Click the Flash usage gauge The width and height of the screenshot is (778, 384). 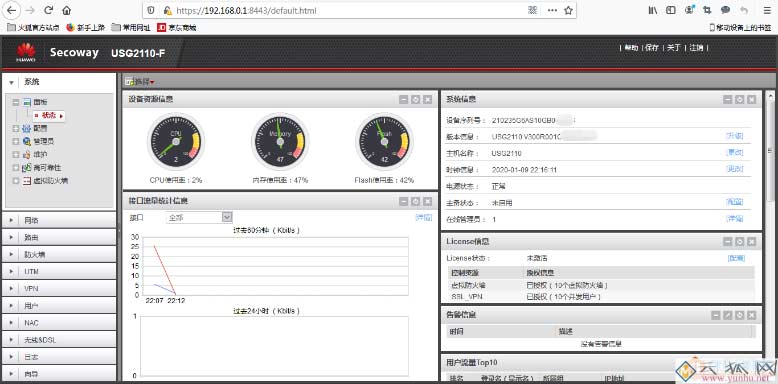point(385,142)
